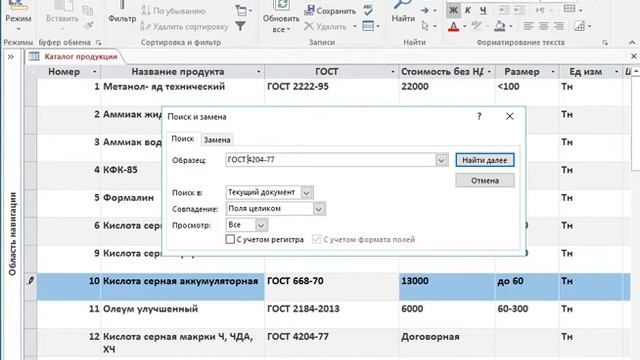Screen dimensions: 640x360
Task: Click the 22000 cost cell
Action: pos(447,92)
